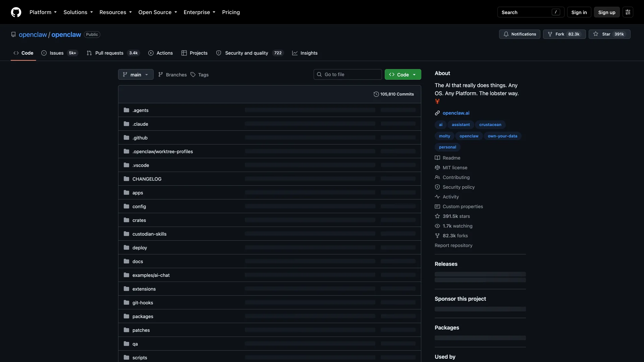The width and height of the screenshot is (644, 362).
Task: Fork the openclaw repository
Action: 564,34
